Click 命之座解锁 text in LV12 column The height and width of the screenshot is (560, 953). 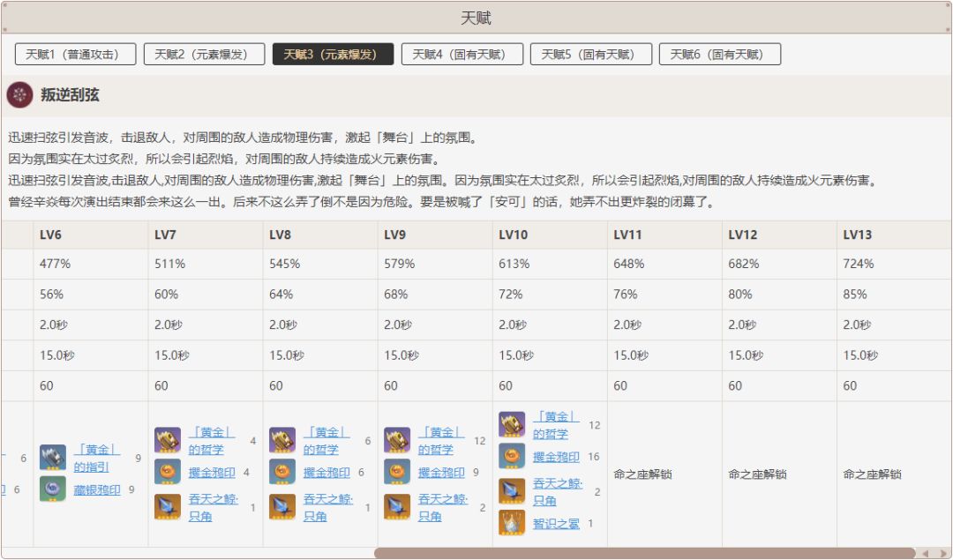[x=757, y=474]
